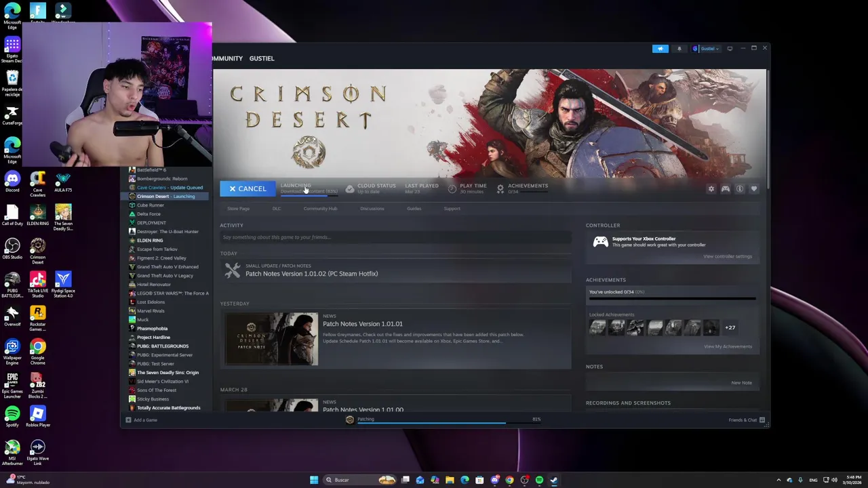Click the Windows Start button
868x488 pixels.
point(313,480)
